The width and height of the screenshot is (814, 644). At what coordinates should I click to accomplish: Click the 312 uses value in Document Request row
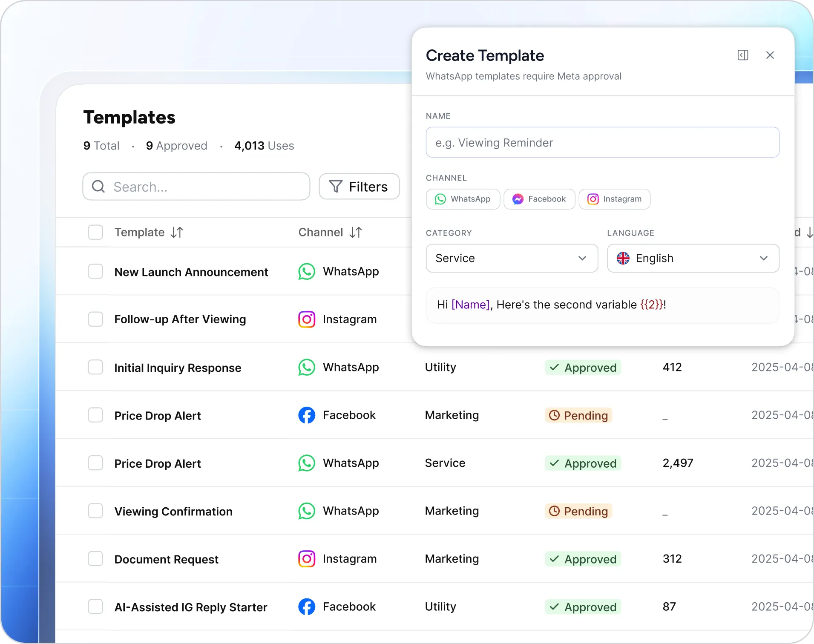pos(672,559)
